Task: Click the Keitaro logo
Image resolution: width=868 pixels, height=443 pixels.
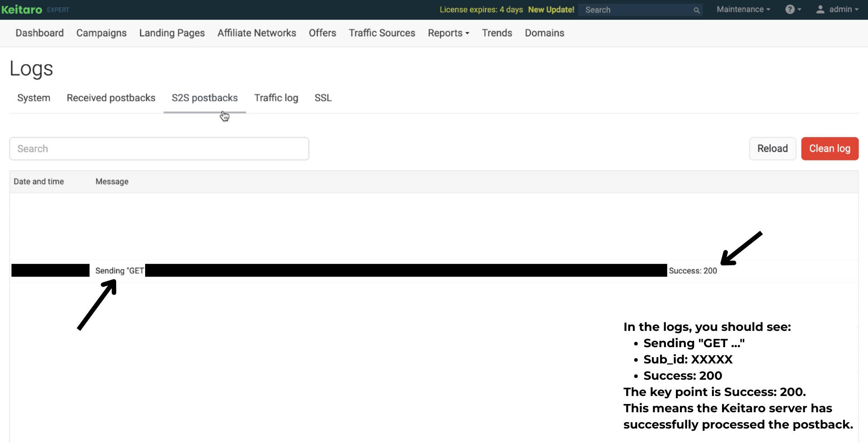Action: [x=22, y=9]
